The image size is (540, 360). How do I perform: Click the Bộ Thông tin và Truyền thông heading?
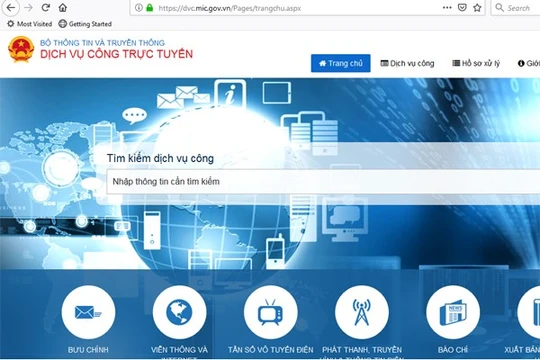click(x=102, y=43)
